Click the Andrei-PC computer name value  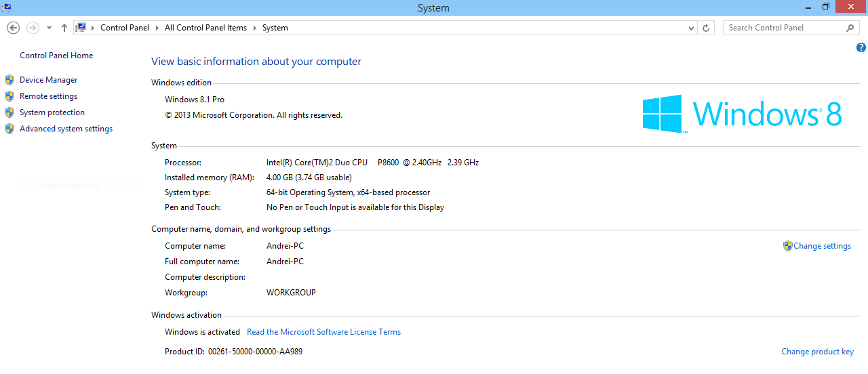[x=285, y=246]
